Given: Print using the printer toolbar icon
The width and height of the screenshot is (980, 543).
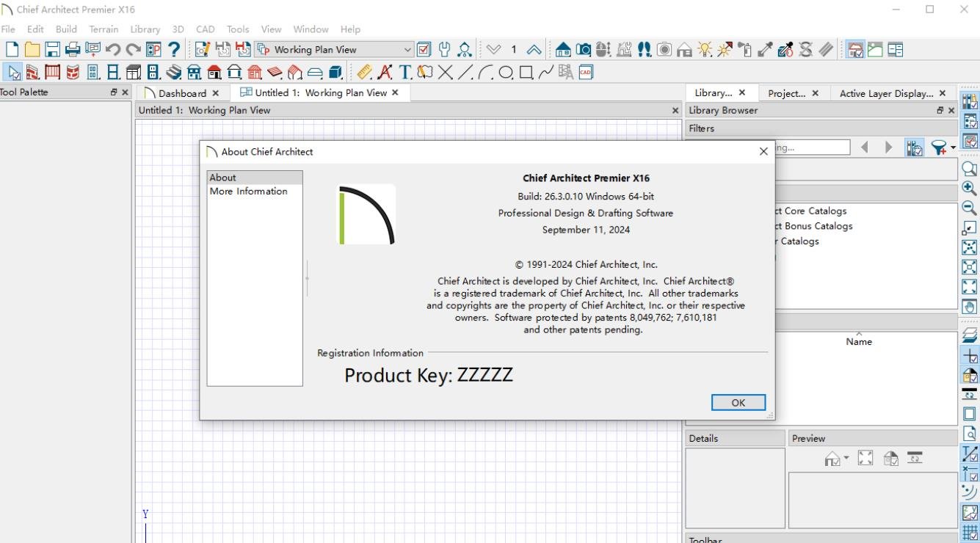Looking at the screenshot, I should [x=72, y=50].
